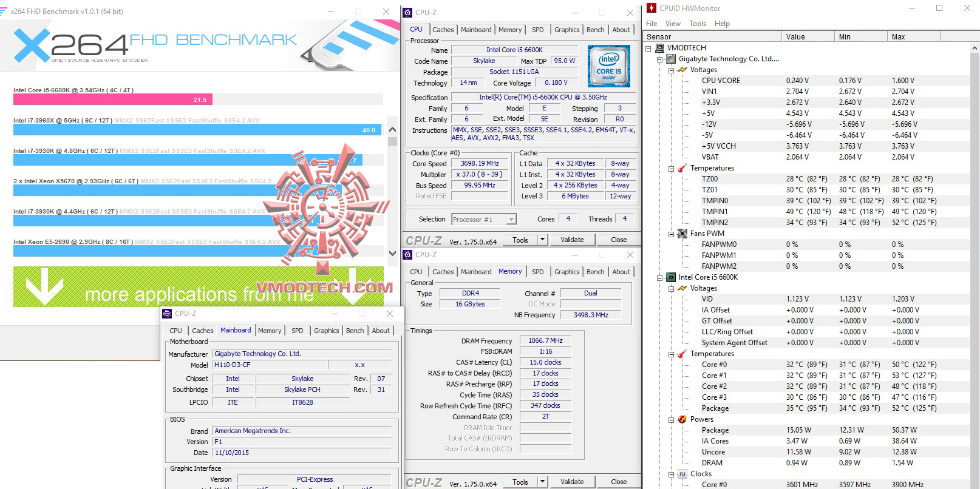Screen dimensions: 980x489
Task: Click Validate in the CPU-Z Memory window
Action: 572,482
